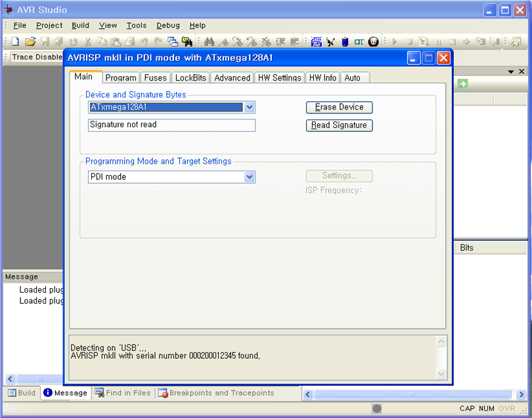
Task: Switch to the Program tab
Action: click(x=121, y=78)
